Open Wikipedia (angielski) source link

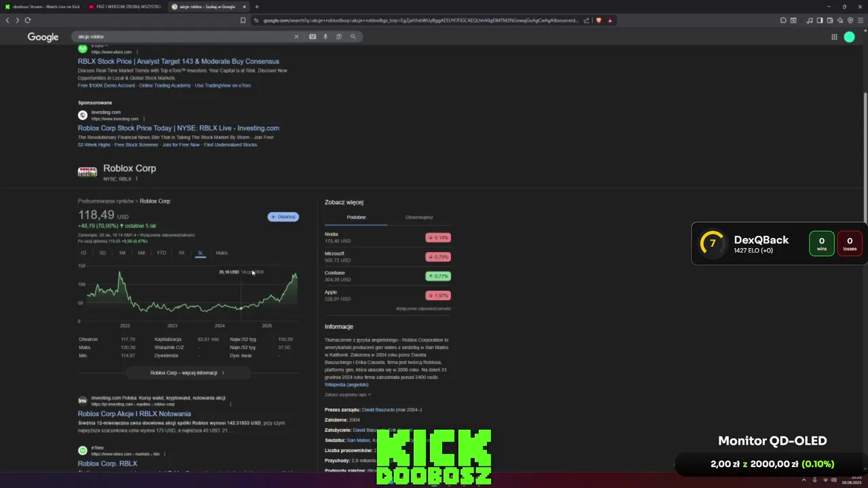[x=347, y=385]
